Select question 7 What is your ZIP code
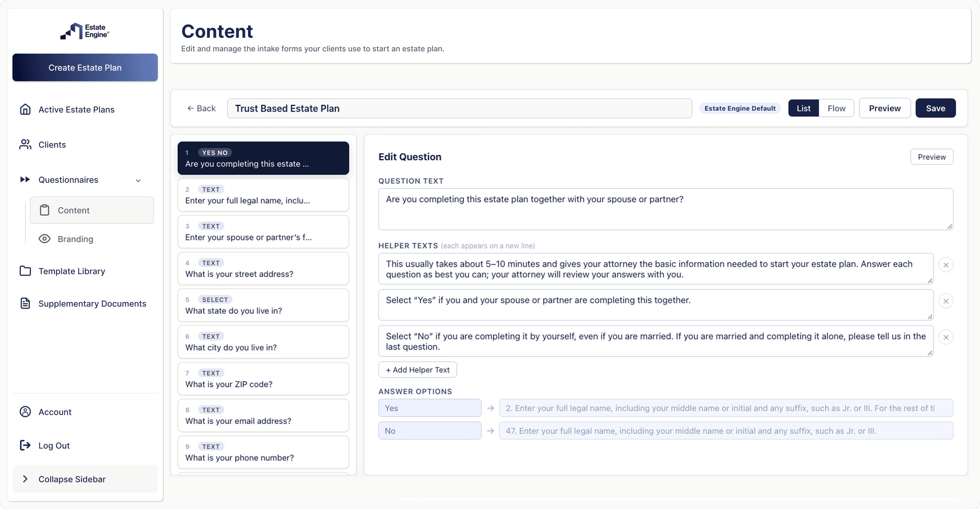Image resolution: width=980 pixels, height=509 pixels. tap(263, 379)
